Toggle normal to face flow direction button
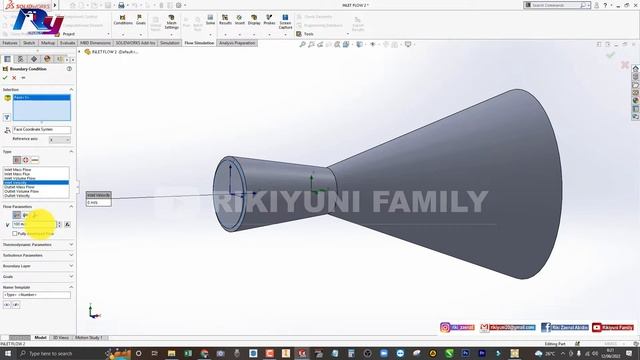This screenshot has width=640, height=360. pyautogui.click(x=17, y=215)
